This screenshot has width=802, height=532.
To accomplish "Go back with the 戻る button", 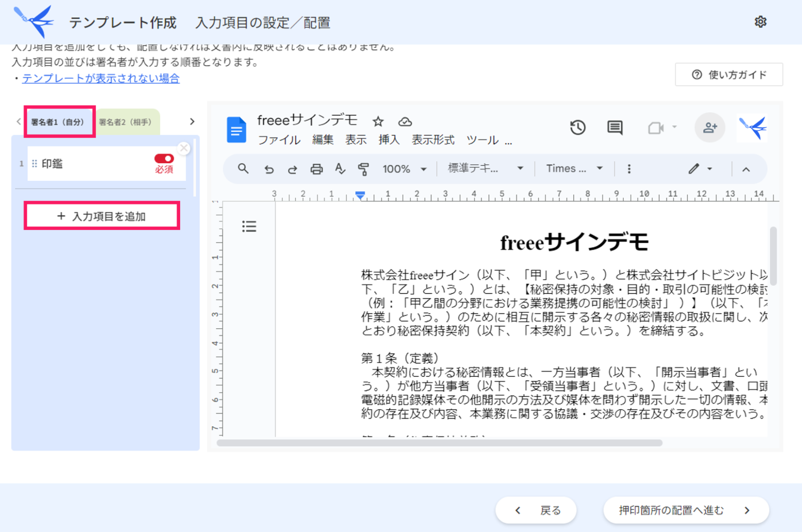I will tap(536, 510).
